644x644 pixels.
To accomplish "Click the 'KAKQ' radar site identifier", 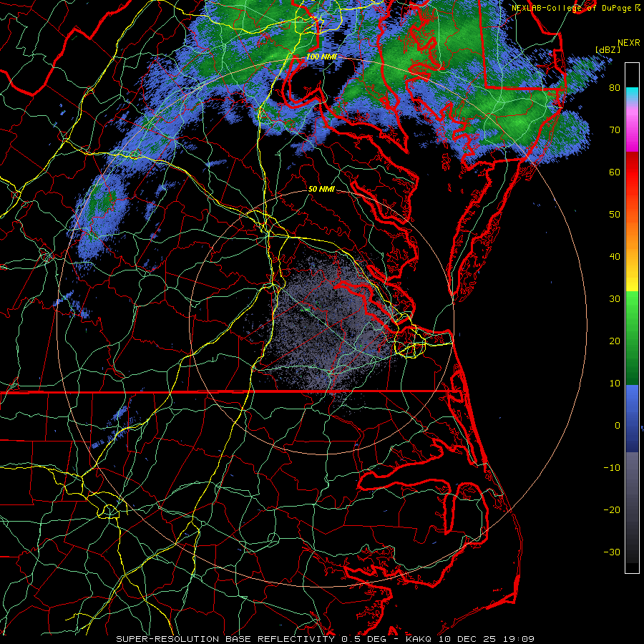I will coord(419,639).
